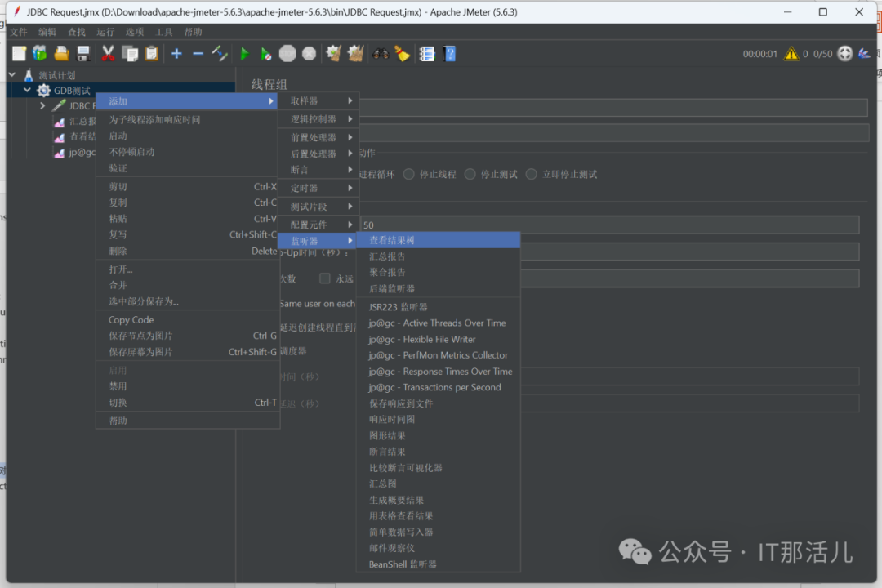Viewport: 882px width, 588px height.
Task: Click the Paste clipboard icon
Action: [x=151, y=53]
